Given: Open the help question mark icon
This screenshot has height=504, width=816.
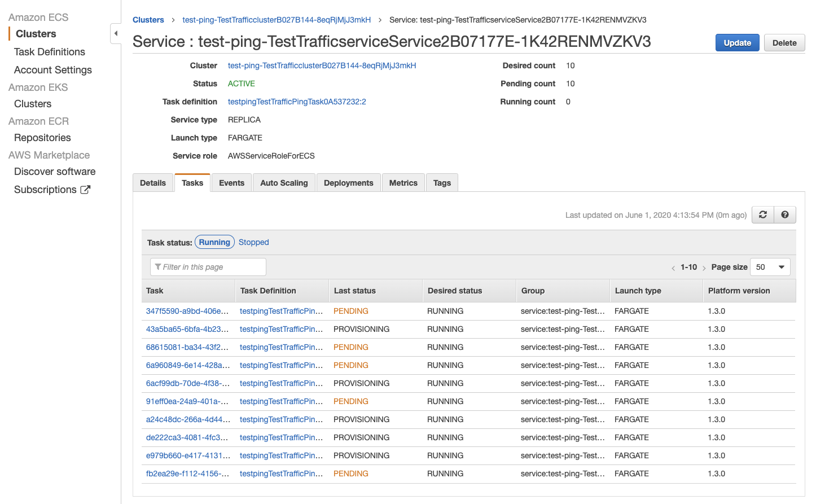Looking at the screenshot, I should pos(785,214).
